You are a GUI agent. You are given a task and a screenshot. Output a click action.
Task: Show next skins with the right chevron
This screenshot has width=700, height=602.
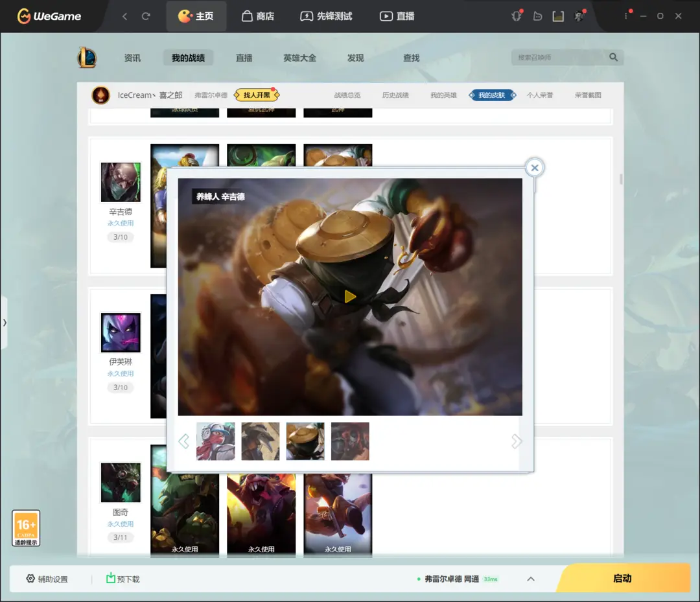click(x=517, y=441)
